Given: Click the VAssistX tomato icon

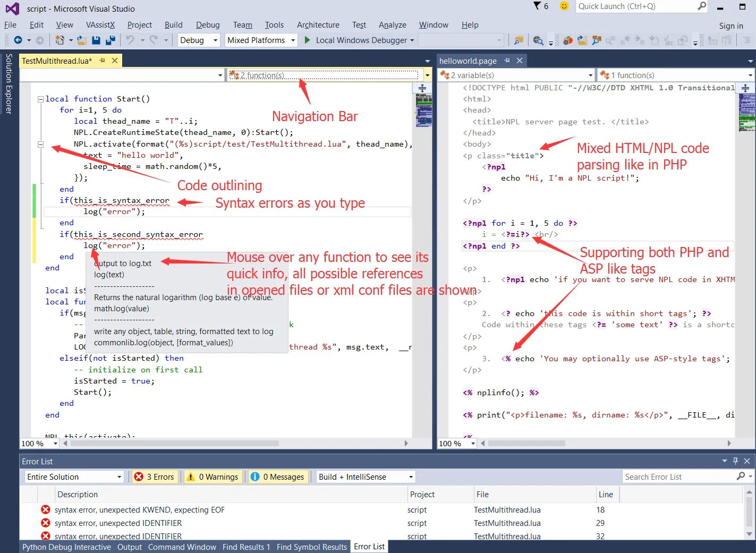Looking at the screenshot, I should [568, 40].
